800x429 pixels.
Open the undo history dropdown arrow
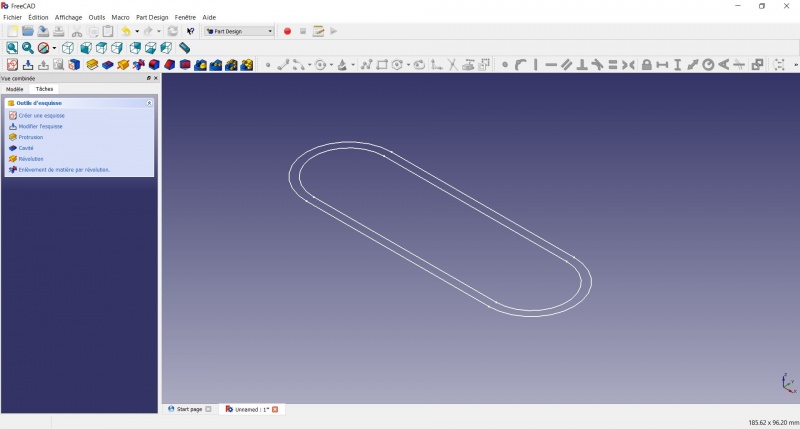[137, 32]
